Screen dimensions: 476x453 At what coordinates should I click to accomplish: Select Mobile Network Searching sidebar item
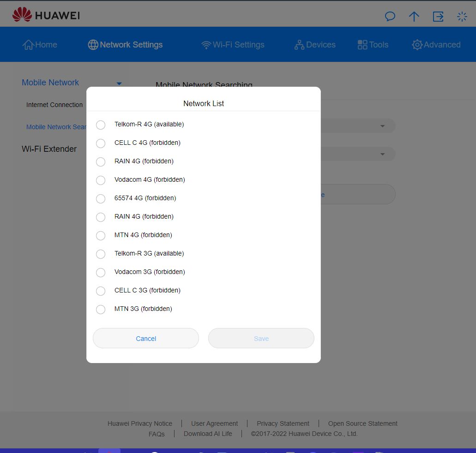coord(56,127)
